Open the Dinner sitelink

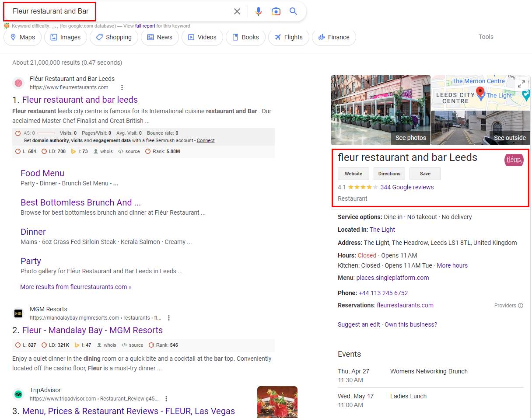(33, 232)
